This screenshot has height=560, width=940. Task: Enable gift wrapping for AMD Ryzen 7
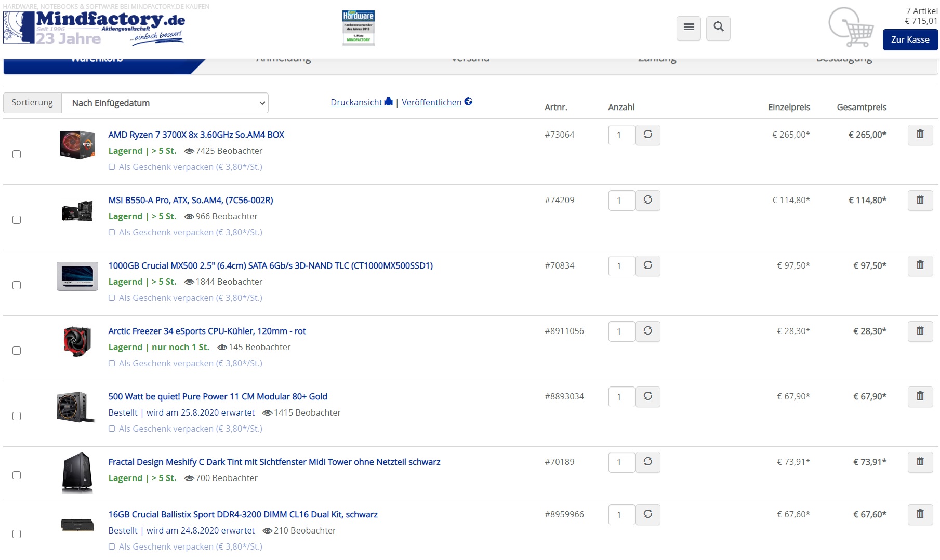[112, 167]
